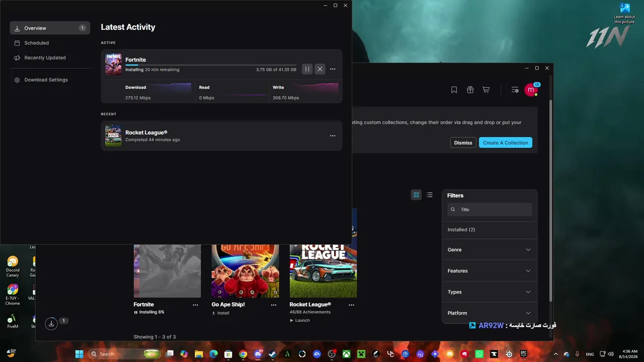
Task: Click the Rocket League cover art in library
Action: pos(323,271)
